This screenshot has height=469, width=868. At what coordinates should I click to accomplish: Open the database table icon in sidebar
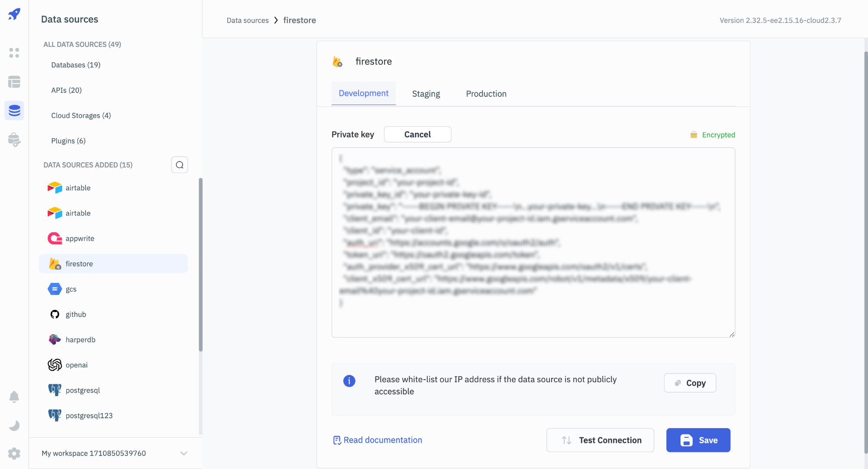click(14, 82)
